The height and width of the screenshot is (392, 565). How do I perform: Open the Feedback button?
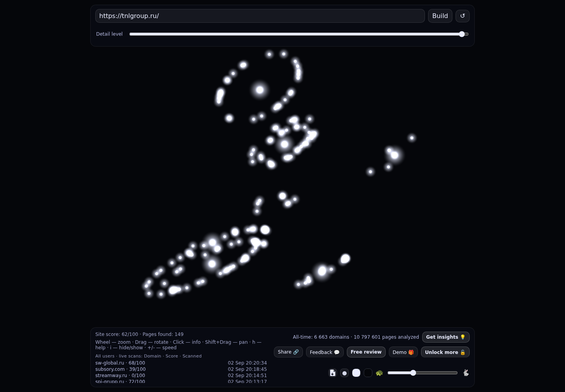click(324, 352)
